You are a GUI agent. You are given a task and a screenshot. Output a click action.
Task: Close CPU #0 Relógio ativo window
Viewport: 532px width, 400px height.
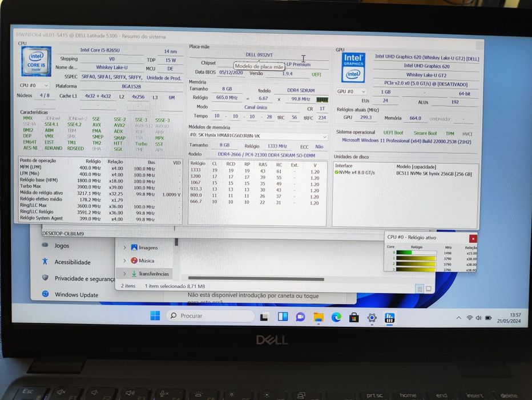pyautogui.click(x=473, y=238)
